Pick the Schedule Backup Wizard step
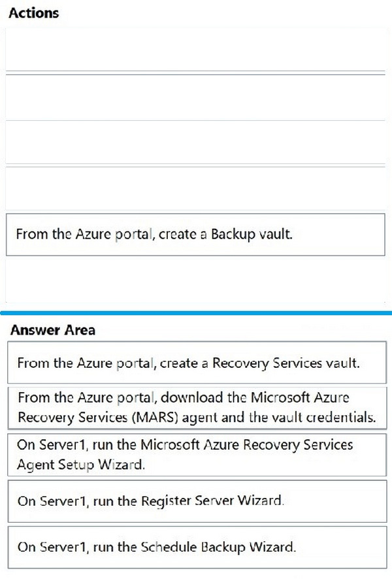Image resolution: width=392 pixels, height=579 pixels. point(197,547)
